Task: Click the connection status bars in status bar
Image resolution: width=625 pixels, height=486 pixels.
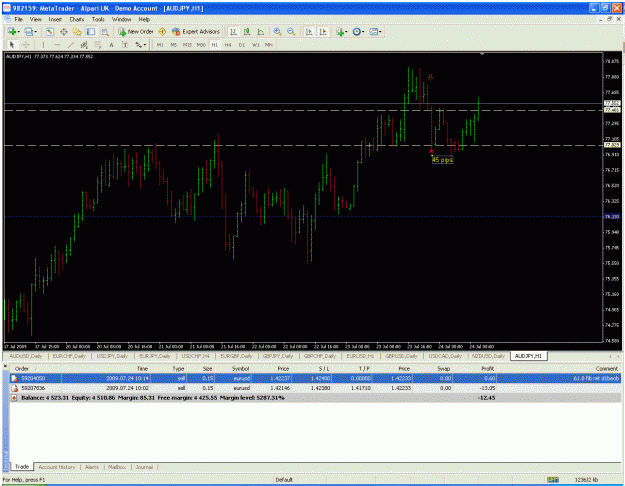Action: click(553, 480)
